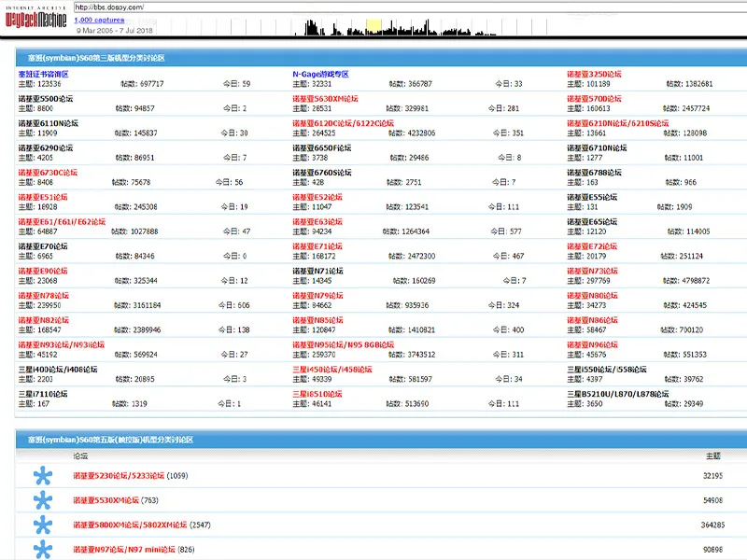Click the topic count 364285 in 5800XM row
This screenshot has width=747, height=560.
click(712, 525)
